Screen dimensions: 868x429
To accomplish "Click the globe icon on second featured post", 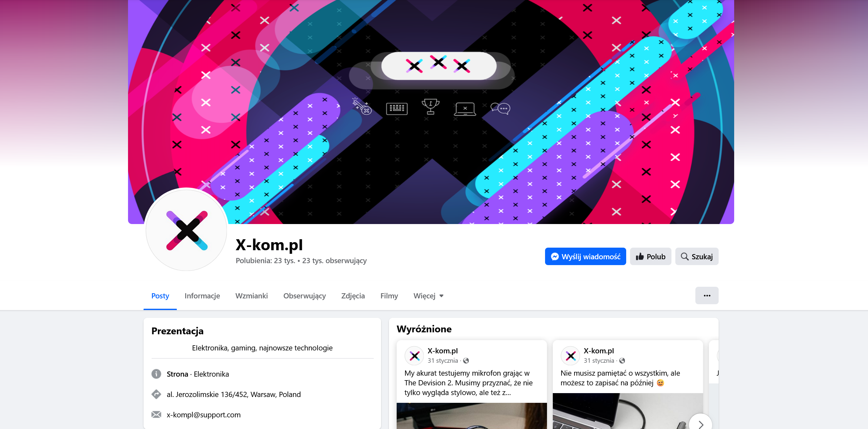I will [622, 360].
